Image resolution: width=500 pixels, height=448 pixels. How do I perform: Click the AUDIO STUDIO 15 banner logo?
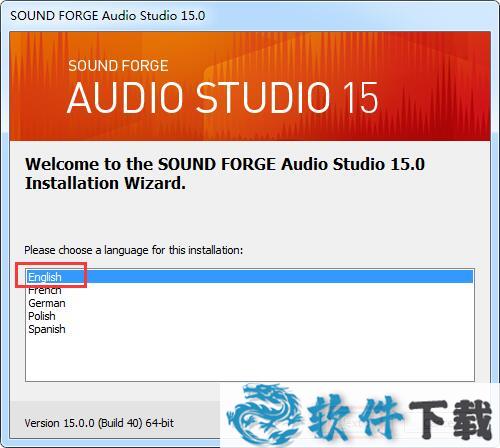coord(222,98)
